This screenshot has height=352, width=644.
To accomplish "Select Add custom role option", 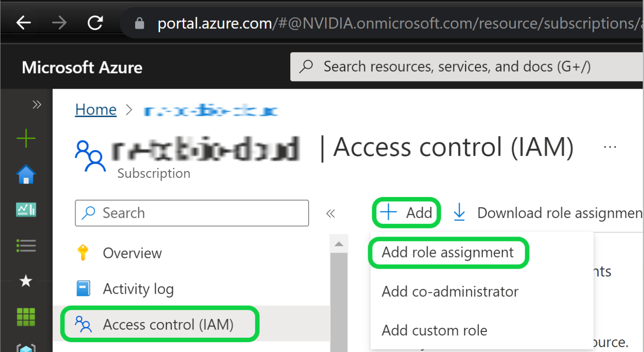I will (434, 331).
